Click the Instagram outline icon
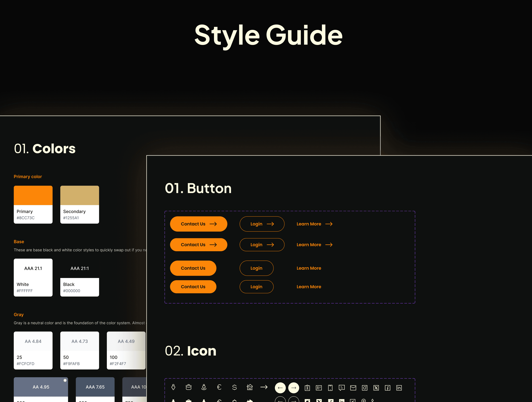The height and width of the screenshot is (402, 532). coord(365,388)
